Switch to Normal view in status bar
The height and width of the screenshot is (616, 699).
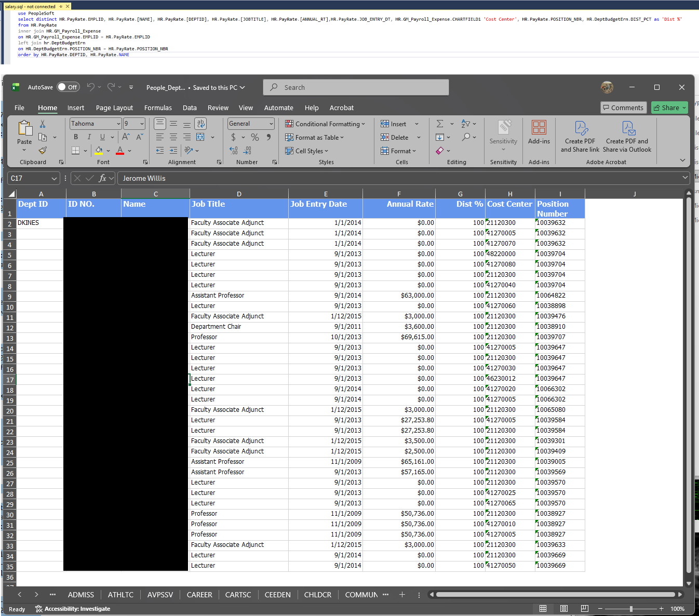[543, 609]
